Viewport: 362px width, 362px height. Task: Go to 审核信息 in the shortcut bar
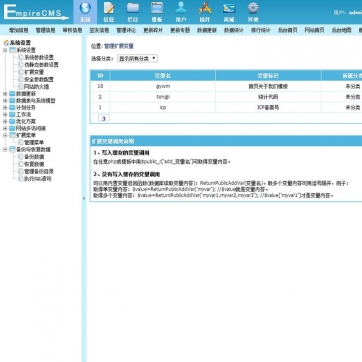click(72, 30)
